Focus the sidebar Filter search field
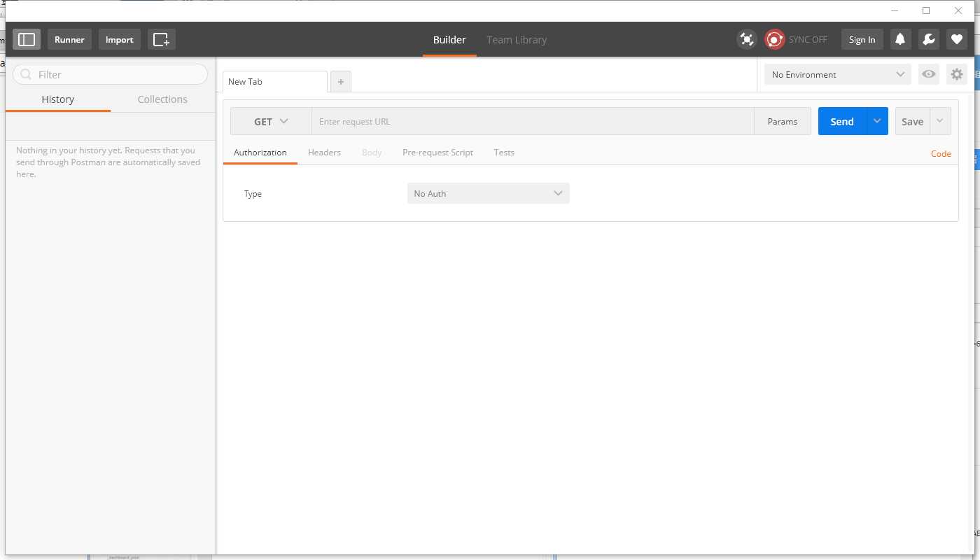Image resolution: width=980 pixels, height=560 pixels. [x=110, y=74]
